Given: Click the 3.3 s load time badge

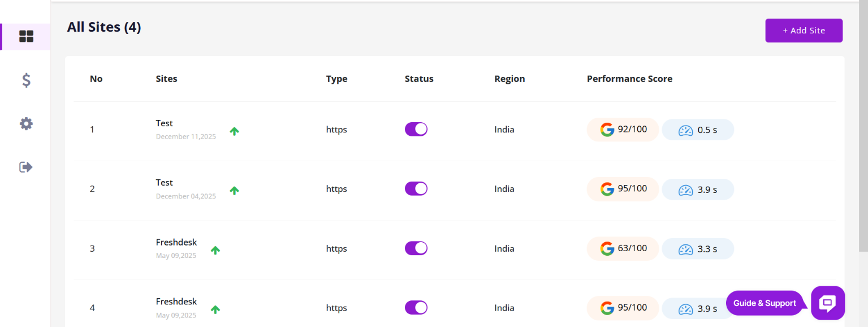Looking at the screenshot, I should (698, 249).
